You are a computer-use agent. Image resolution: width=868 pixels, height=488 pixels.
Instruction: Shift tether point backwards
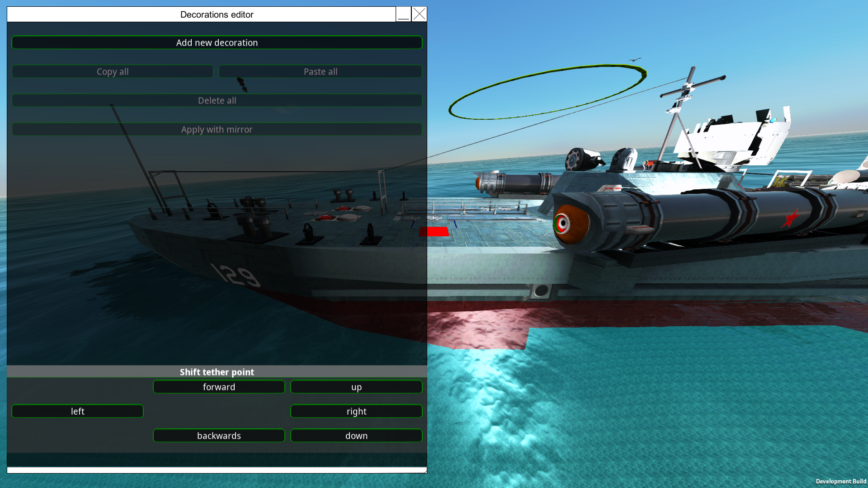[x=219, y=436]
